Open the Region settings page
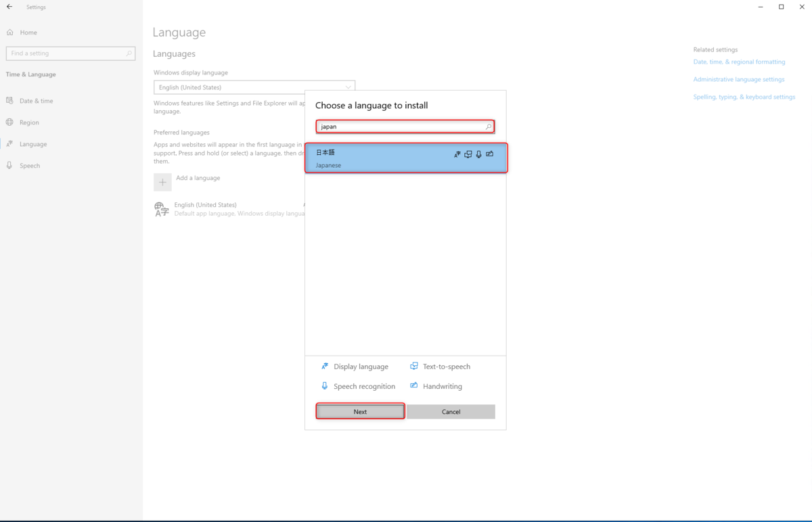 coord(29,122)
